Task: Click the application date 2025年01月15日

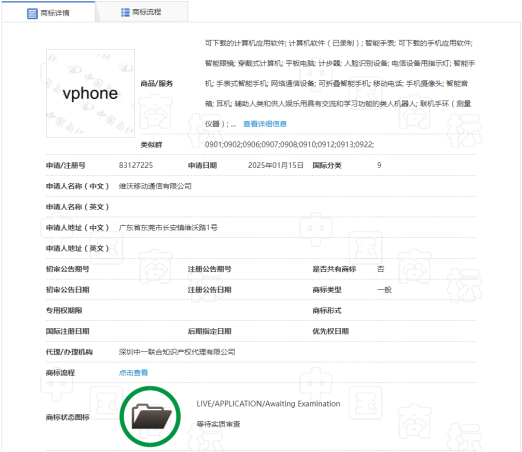Action: tap(276, 165)
